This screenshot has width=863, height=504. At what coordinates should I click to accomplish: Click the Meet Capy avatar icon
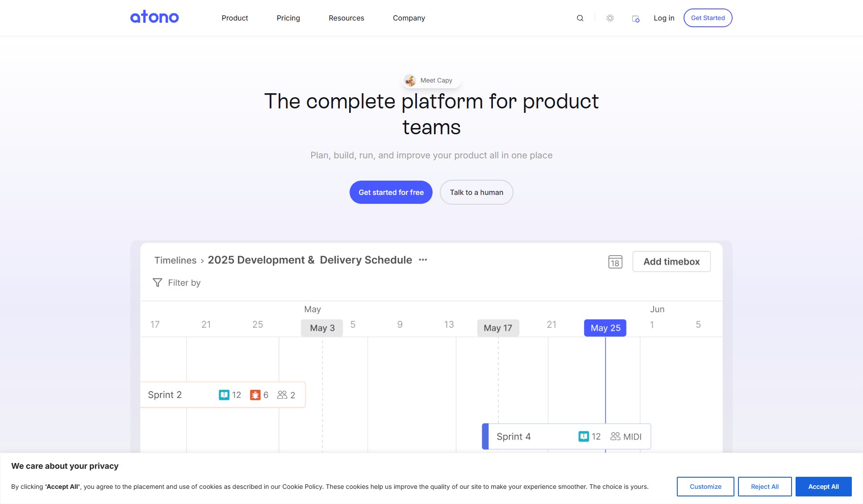tap(410, 80)
